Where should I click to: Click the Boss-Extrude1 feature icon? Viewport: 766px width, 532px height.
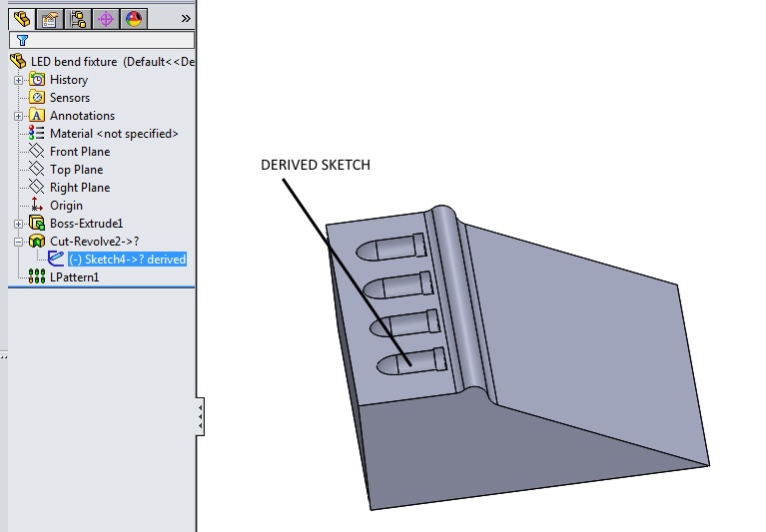[x=37, y=224]
